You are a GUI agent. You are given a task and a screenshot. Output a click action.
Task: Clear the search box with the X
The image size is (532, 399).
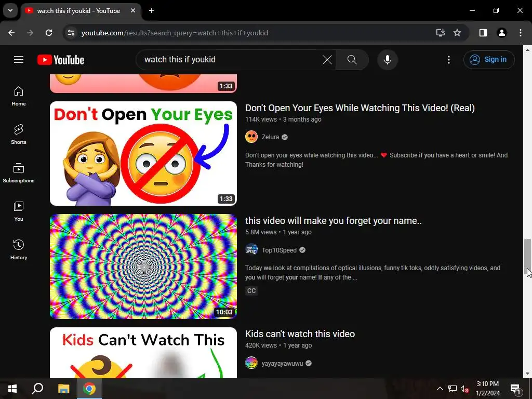click(327, 60)
